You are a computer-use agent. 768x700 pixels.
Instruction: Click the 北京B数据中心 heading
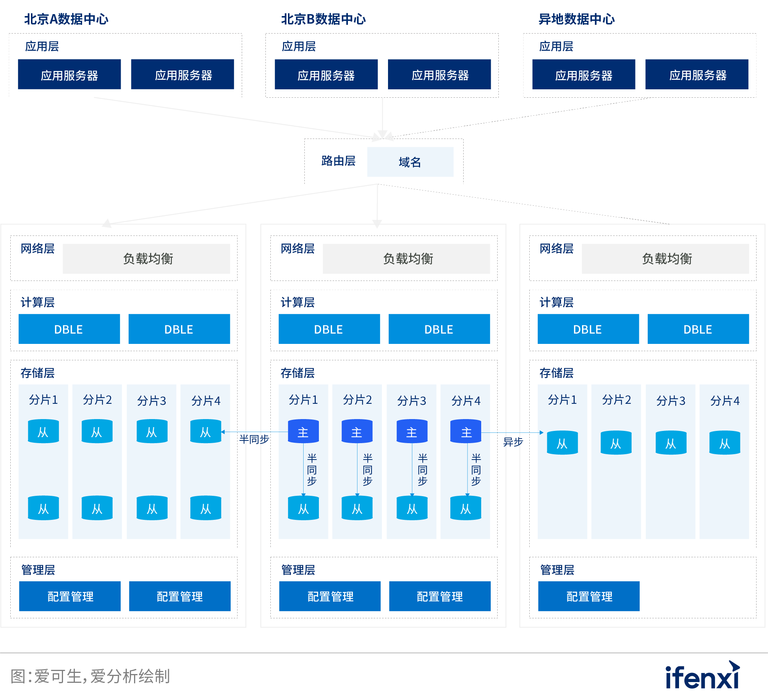point(323,19)
